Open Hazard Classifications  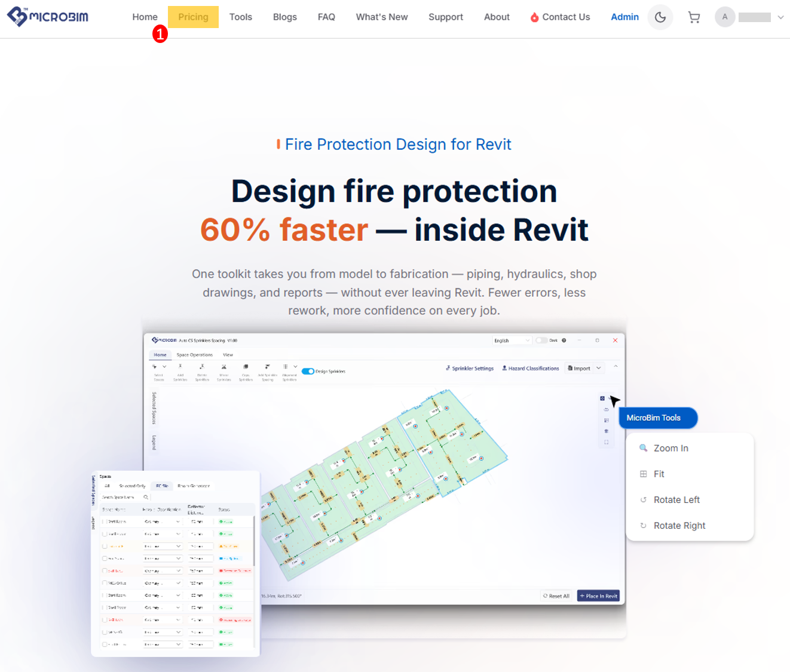(x=531, y=369)
